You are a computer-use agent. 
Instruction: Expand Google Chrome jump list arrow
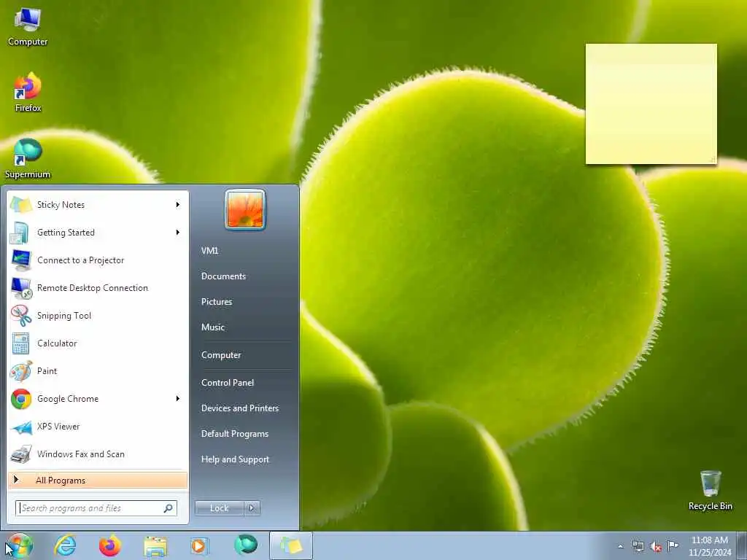178,399
